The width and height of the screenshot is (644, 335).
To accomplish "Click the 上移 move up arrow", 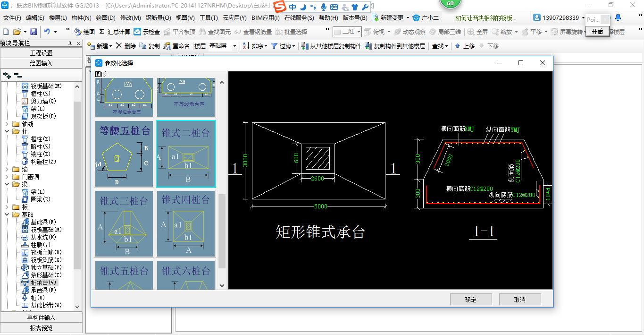I will tap(457, 46).
